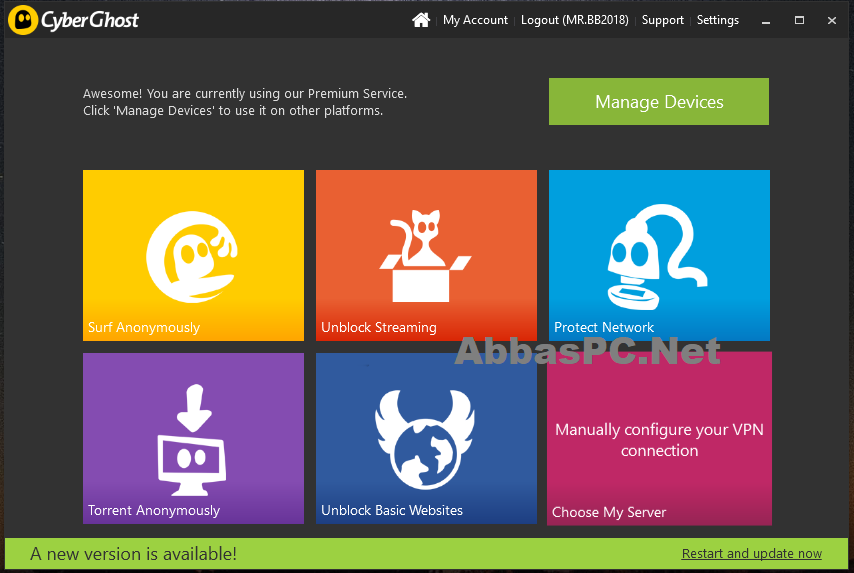Click Restart and update now link
The image size is (854, 573).
[752, 553]
